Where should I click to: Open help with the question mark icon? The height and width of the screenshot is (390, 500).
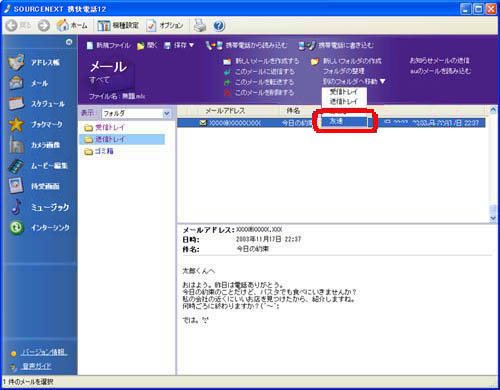pos(219,25)
